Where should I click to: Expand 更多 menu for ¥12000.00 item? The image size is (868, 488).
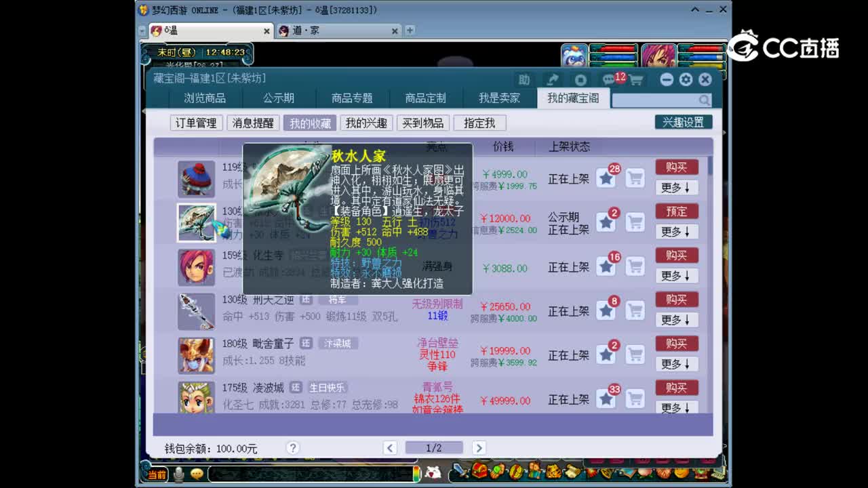point(676,232)
